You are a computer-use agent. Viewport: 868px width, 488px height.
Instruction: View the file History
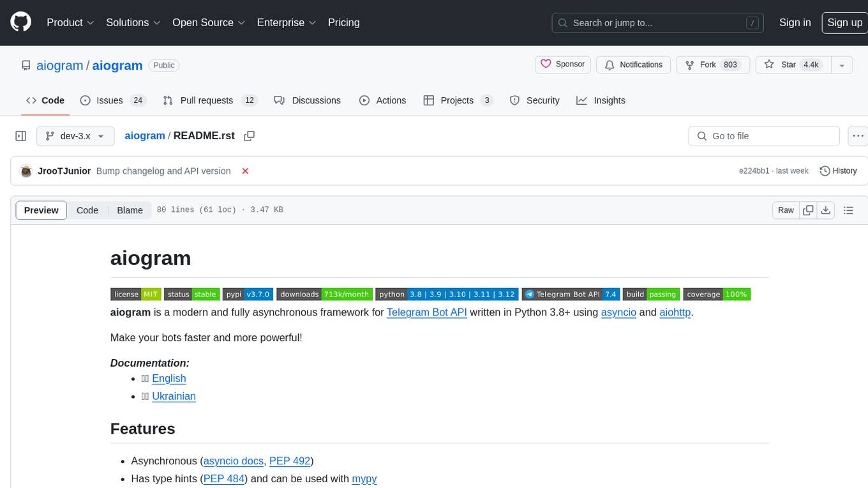pyautogui.click(x=838, y=171)
